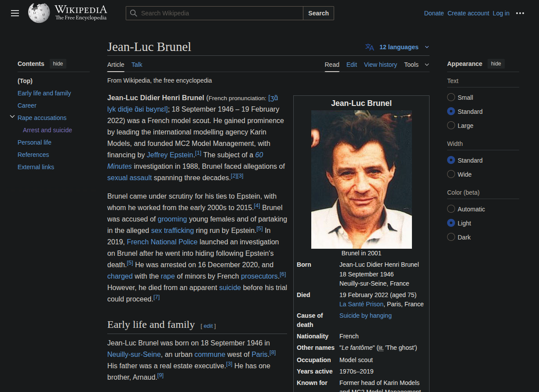Go to Career section in contents
The width and height of the screenshot is (539, 392).
pos(27,105)
